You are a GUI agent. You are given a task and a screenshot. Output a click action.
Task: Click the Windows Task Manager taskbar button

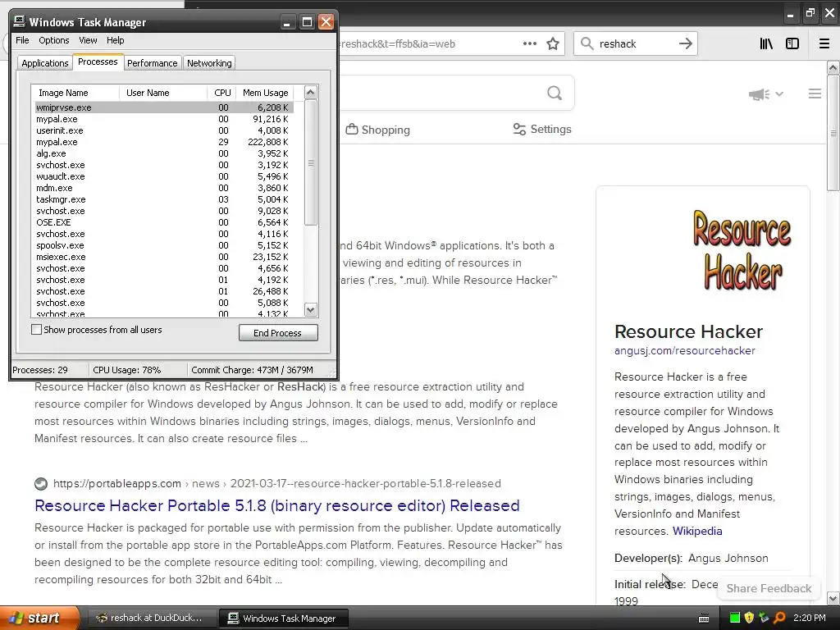283,619
